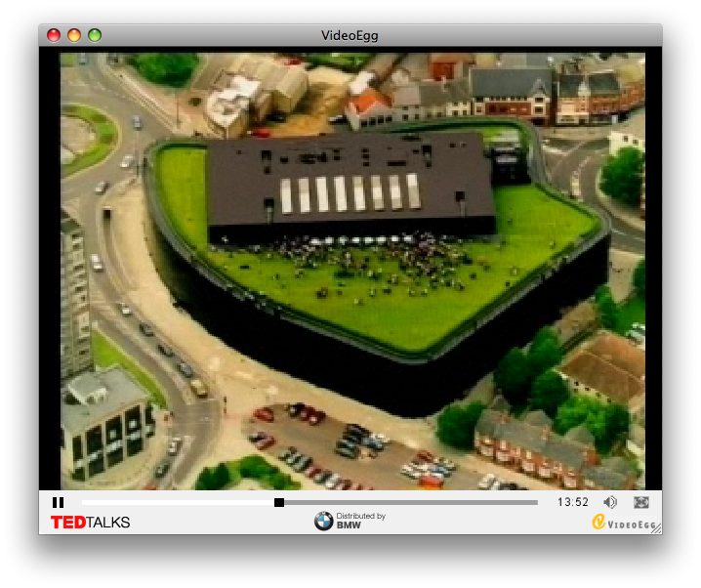Click the black seek bar handle

279,502
